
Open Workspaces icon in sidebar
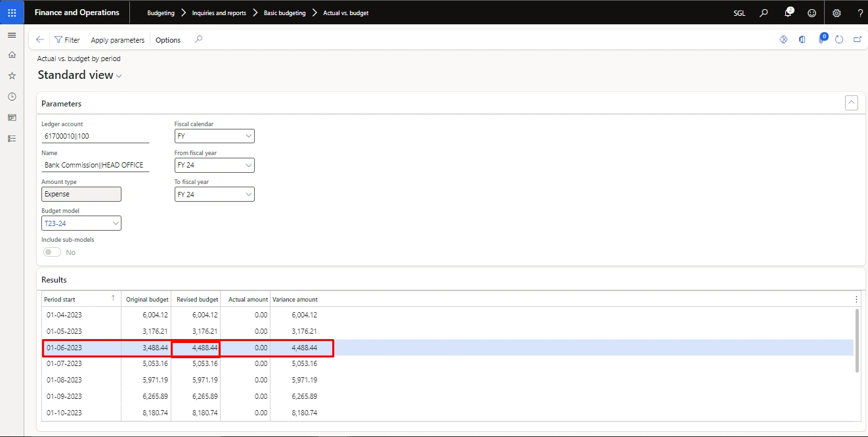(12, 118)
